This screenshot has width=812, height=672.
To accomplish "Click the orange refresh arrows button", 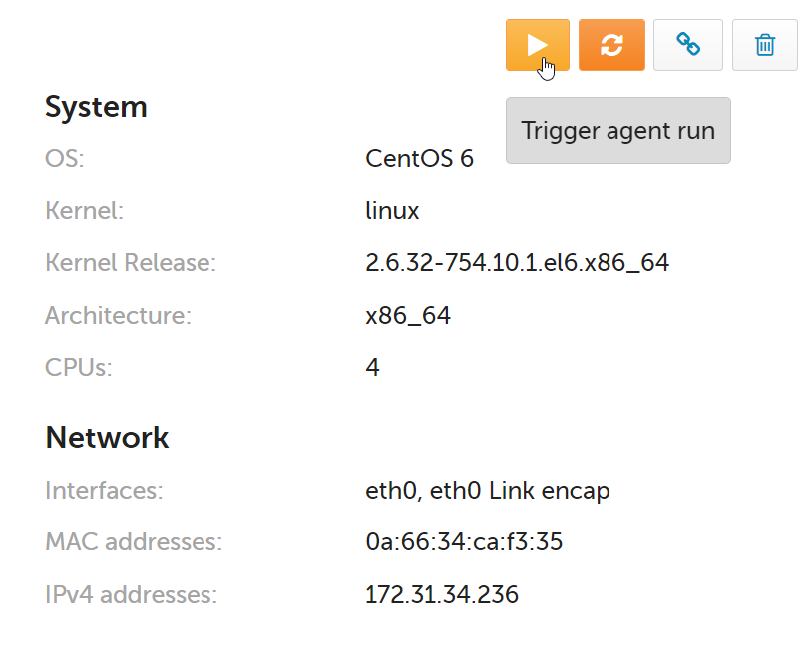I will point(611,45).
